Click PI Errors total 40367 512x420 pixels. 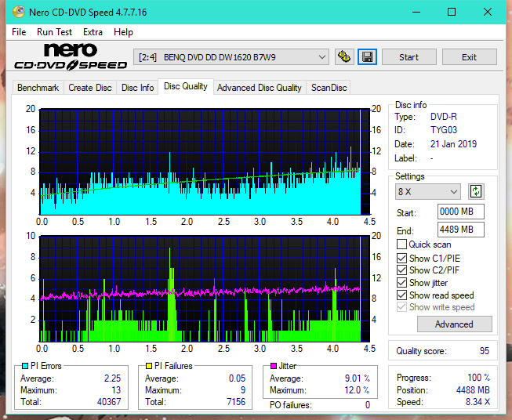[109, 402]
